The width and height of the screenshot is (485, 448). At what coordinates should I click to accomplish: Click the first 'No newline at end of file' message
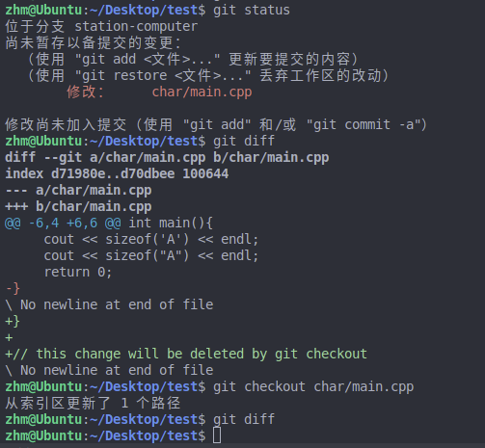coord(109,304)
